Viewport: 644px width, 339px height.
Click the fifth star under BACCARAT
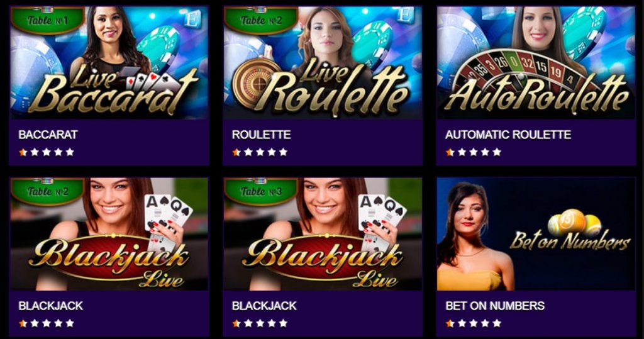tap(70, 152)
